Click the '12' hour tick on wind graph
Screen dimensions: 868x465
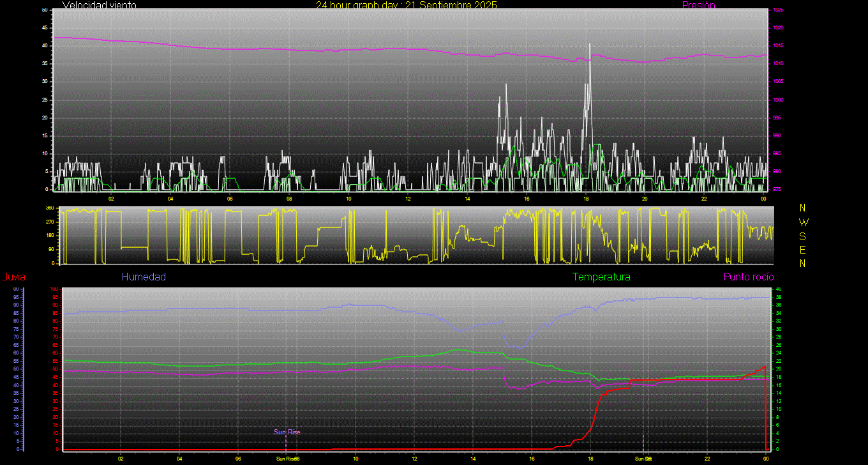[408, 199]
